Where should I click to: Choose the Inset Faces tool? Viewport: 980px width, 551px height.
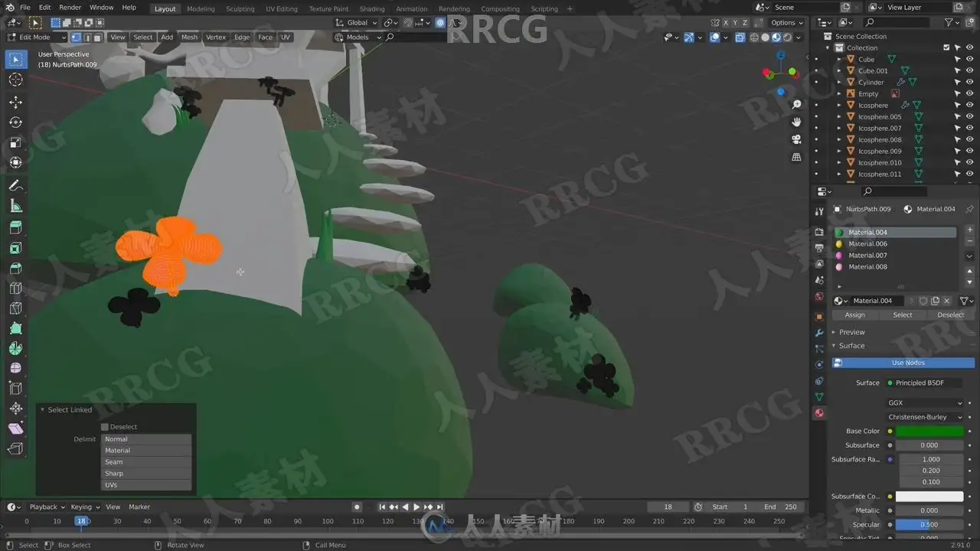click(16, 248)
